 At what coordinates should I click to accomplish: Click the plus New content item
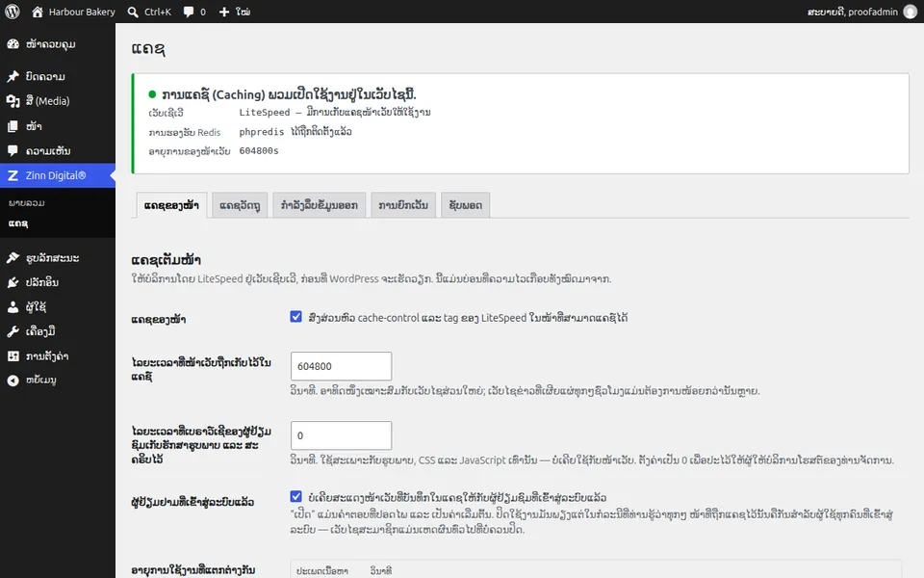click(x=235, y=12)
